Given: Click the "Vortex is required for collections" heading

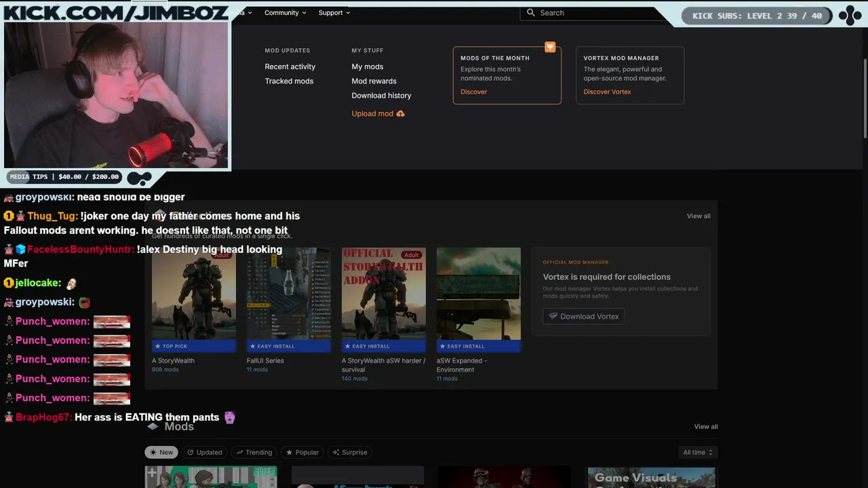Looking at the screenshot, I should click(x=607, y=277).
